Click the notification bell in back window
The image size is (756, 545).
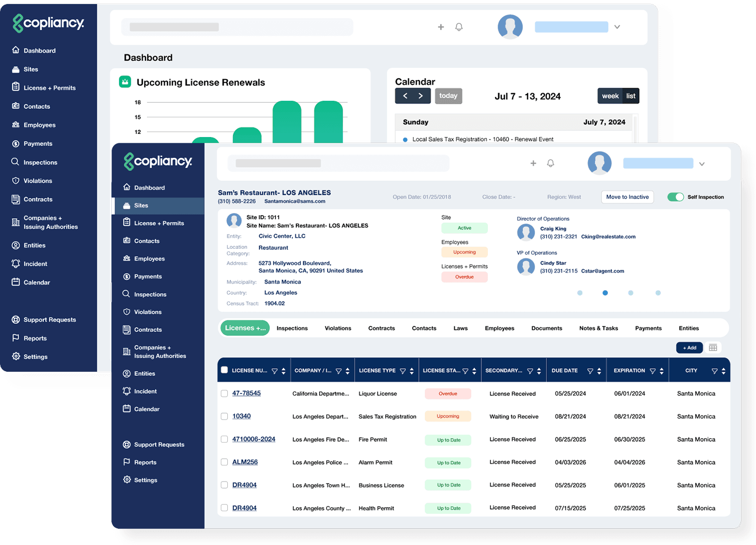459,27
